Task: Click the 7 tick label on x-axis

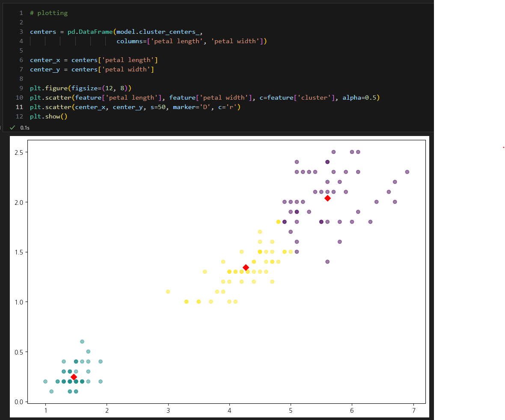Action: [x=414, y=410]
